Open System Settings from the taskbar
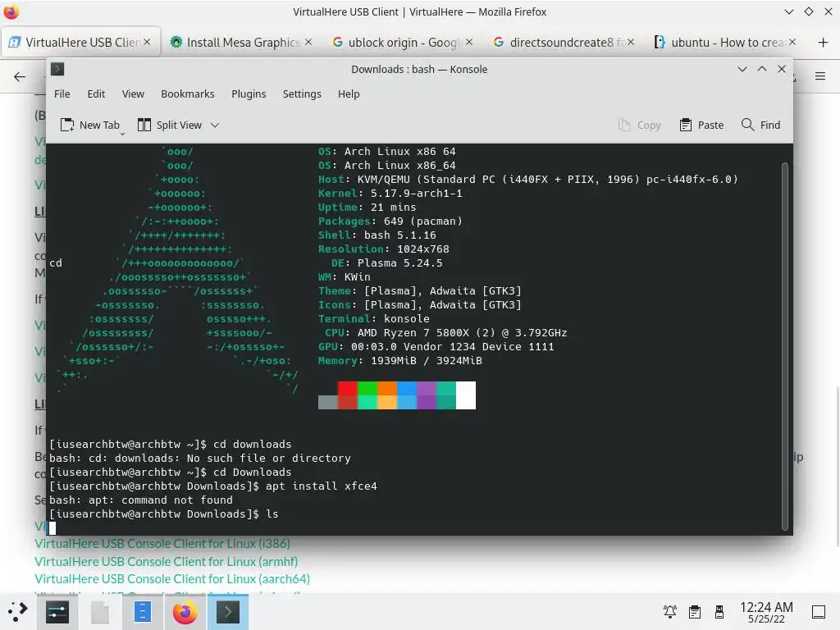 point(57,612)
